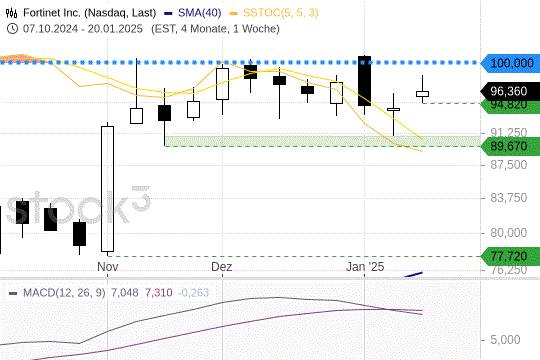
Task: Click the clock icon beside date range
Action: click(12, 29)
